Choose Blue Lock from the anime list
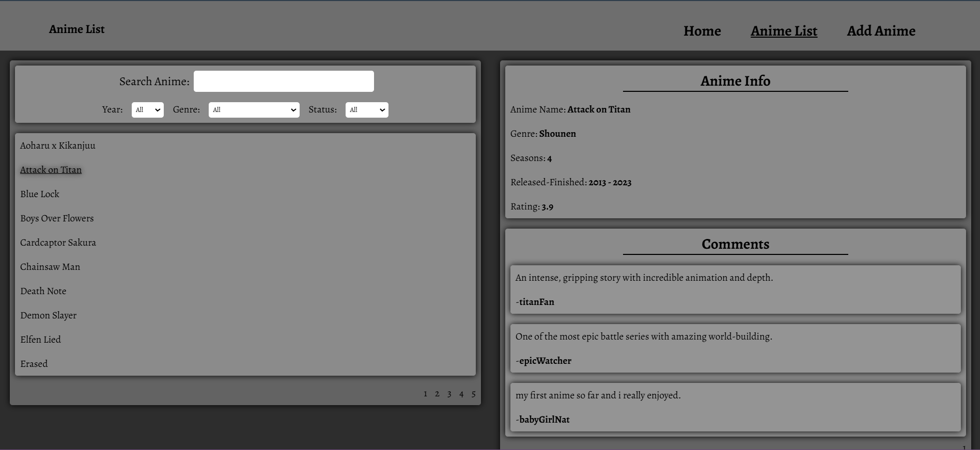The height and width of the screenshot is (450, 980). [x=40, y=194]
